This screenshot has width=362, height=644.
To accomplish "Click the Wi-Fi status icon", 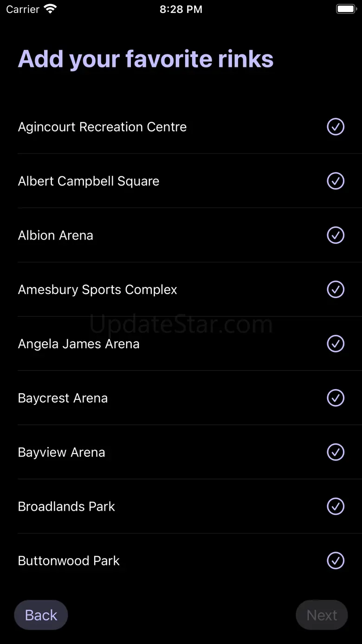I will (x=50, y=9).
